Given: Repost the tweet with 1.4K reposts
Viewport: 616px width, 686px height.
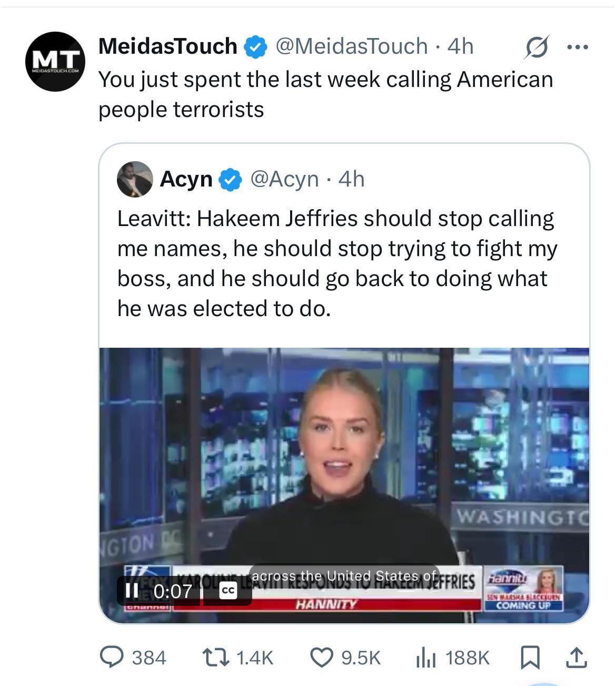Looking at the screenshot, I should point(215,658).
